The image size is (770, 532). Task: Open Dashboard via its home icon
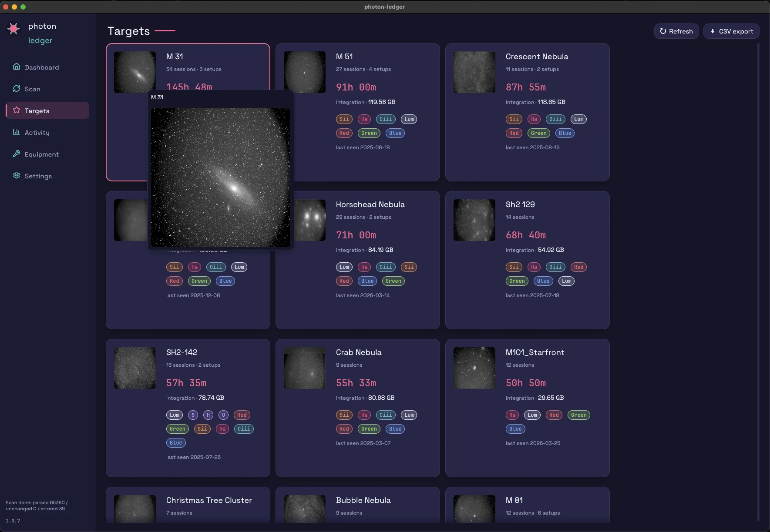click(x=17, y=67)
